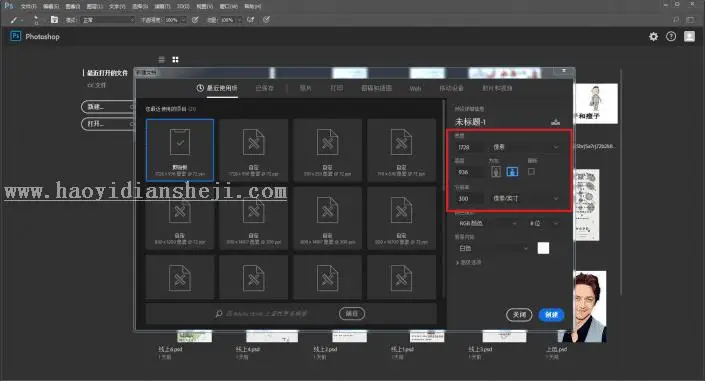The height and width of the screenshot is (381, 705).
Task: Open the width unit 像素 dropdown
Action: [526, 147]
